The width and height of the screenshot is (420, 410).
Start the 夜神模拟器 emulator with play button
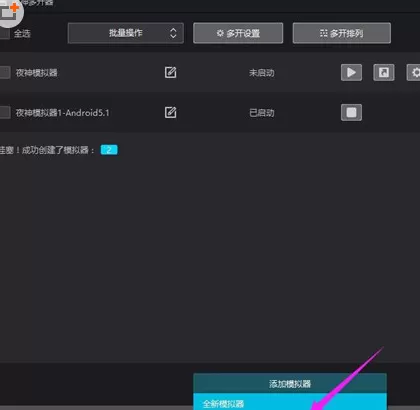[351, 72]
